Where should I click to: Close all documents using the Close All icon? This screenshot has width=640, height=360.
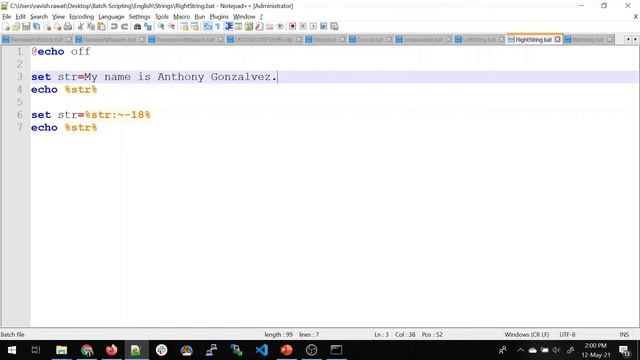[58, 27]
